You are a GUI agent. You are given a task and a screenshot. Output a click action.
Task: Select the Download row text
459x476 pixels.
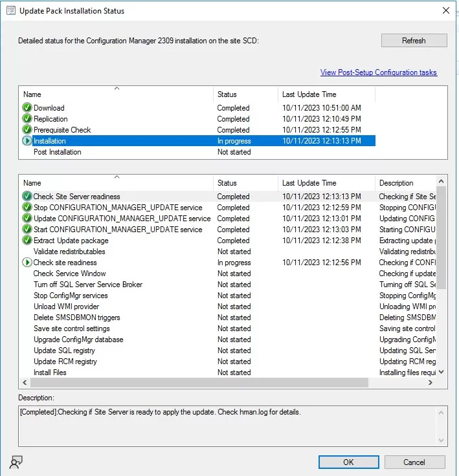pyautogui.click(x=49, y=108)
